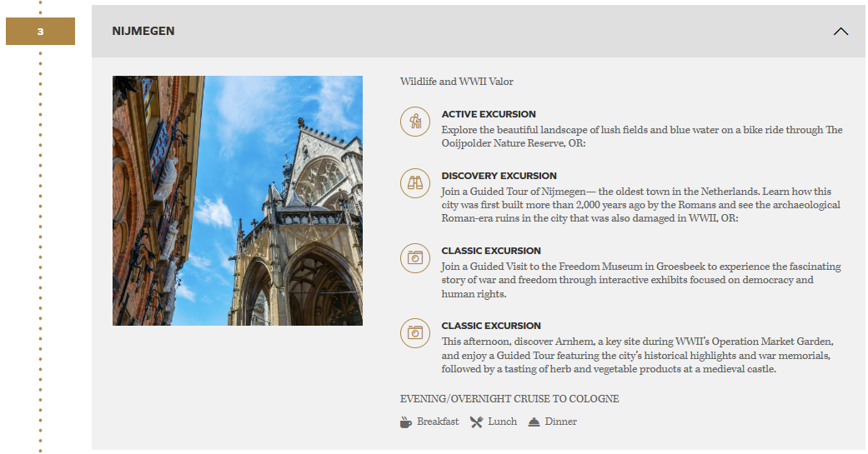Click CLASSIC EXCURSION heading above Freedom Museum text
868x454 pixels.
pyautogui.click(x=491, y=251)
